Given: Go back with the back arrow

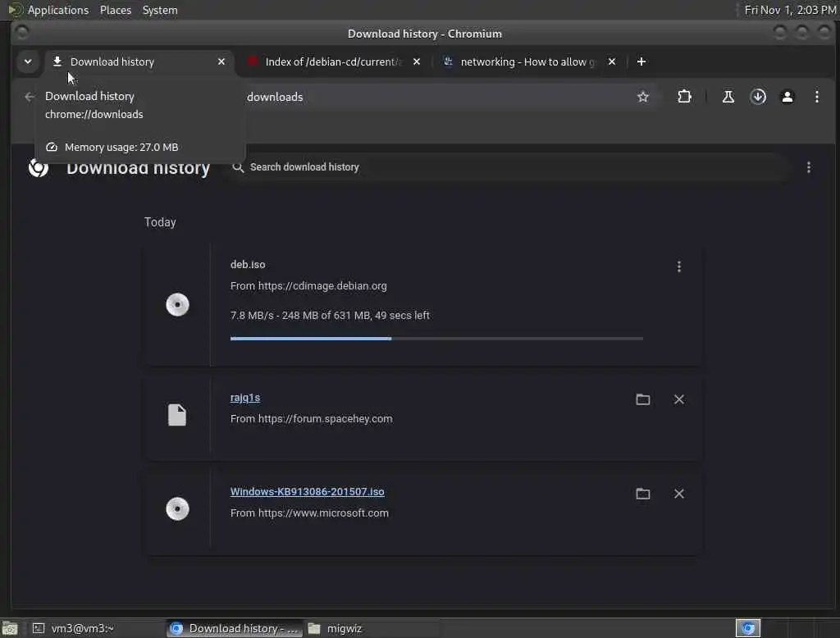Looking at the screenshot, I should 30,97.
